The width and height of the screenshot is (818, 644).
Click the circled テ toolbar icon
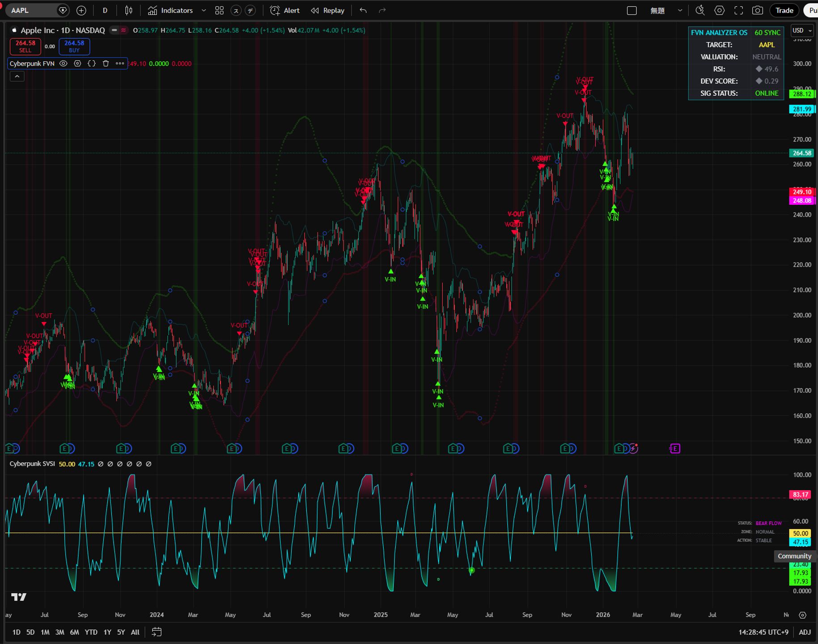pyautogui.click(x=250, y=10)
